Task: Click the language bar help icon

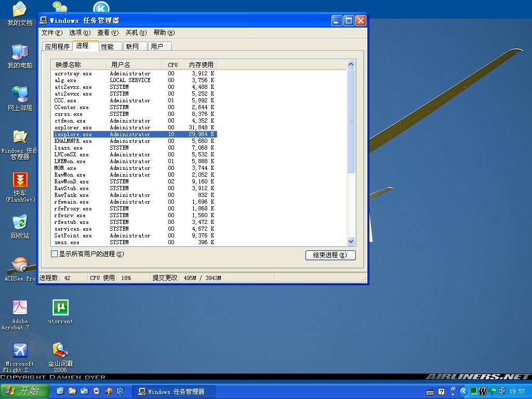Action: (x=442, y=392)
